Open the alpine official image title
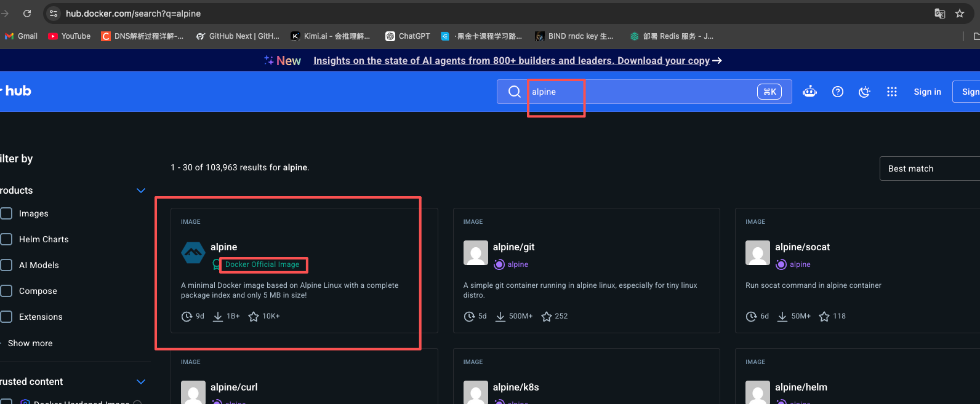 223,247
